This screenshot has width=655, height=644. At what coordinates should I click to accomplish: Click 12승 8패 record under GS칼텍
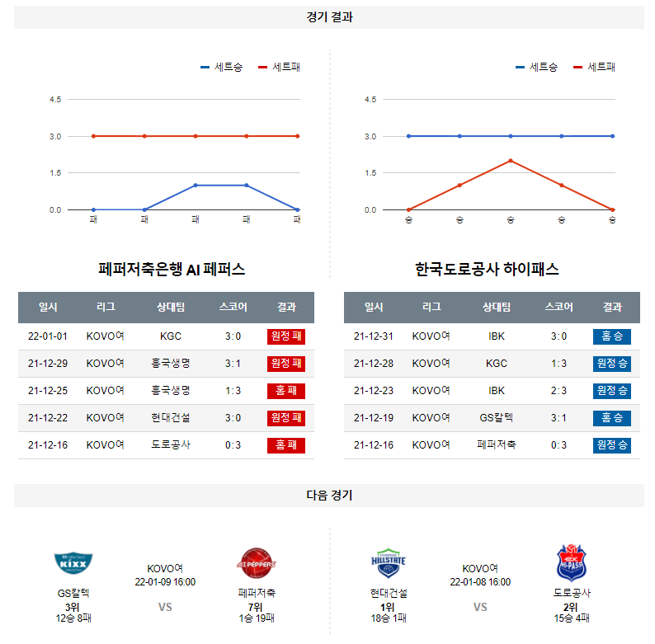pyautogui.click(x=73, y=618)
